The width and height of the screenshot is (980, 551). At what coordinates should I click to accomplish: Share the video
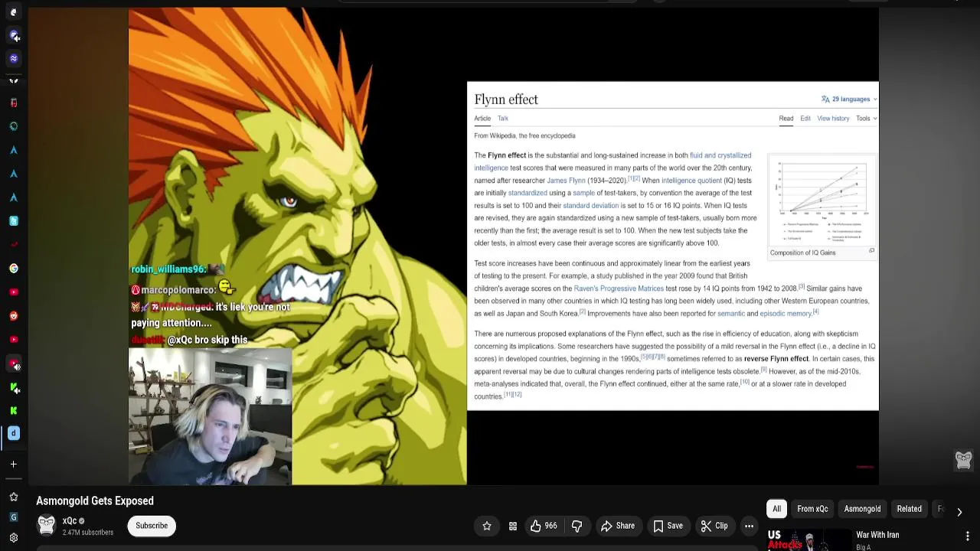tap(618, 526)
